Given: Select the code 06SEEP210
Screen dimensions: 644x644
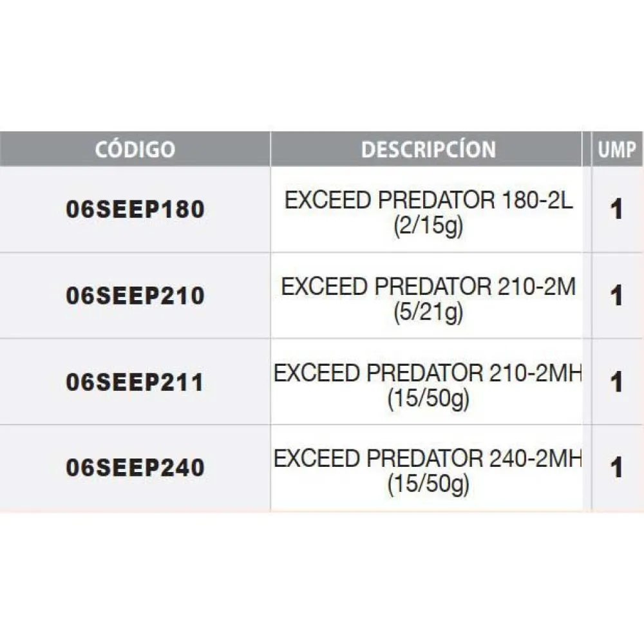Looking at the screenshot, I should [135, 296].
